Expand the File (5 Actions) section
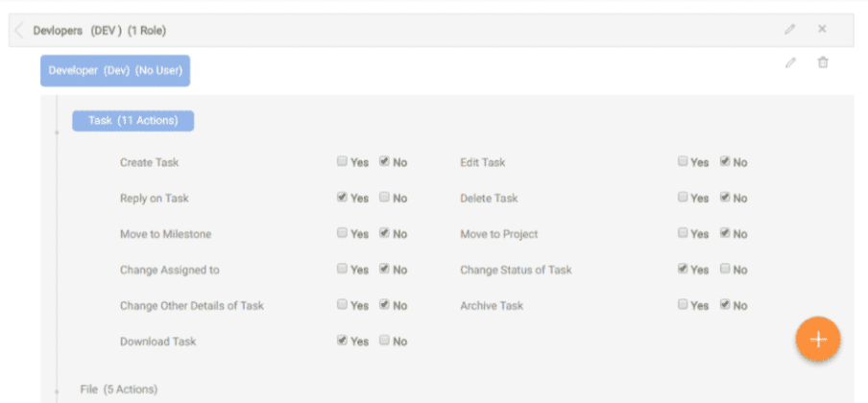 [x=118, y=389]
